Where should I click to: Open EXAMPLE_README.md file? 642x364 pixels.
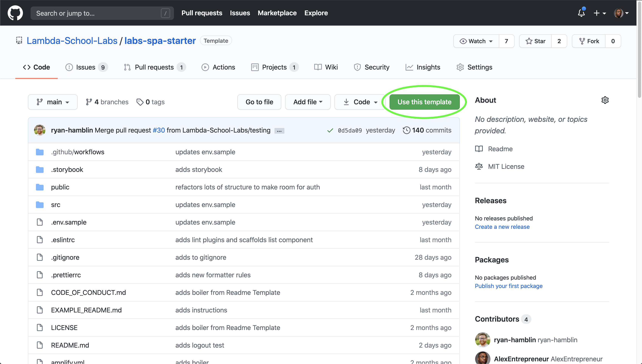pyautogui.click(x=86, y=310)
